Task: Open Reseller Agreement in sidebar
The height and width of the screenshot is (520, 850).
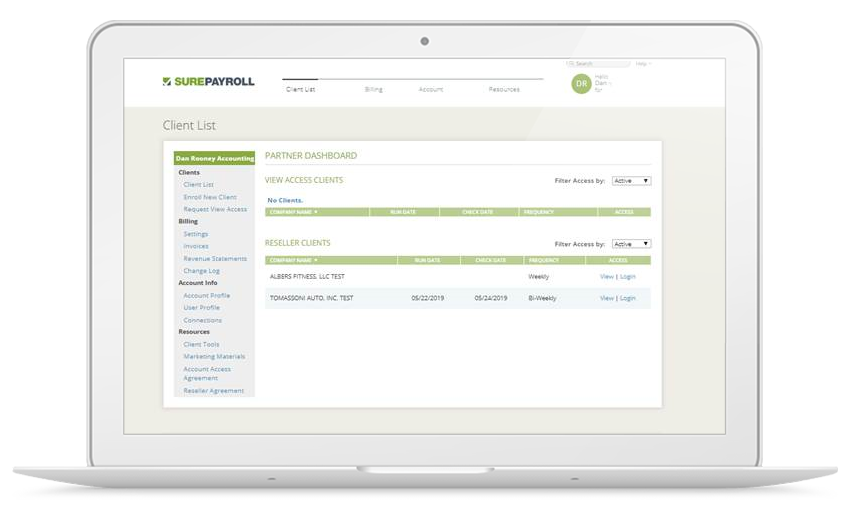Action: (x=213, y=390)
